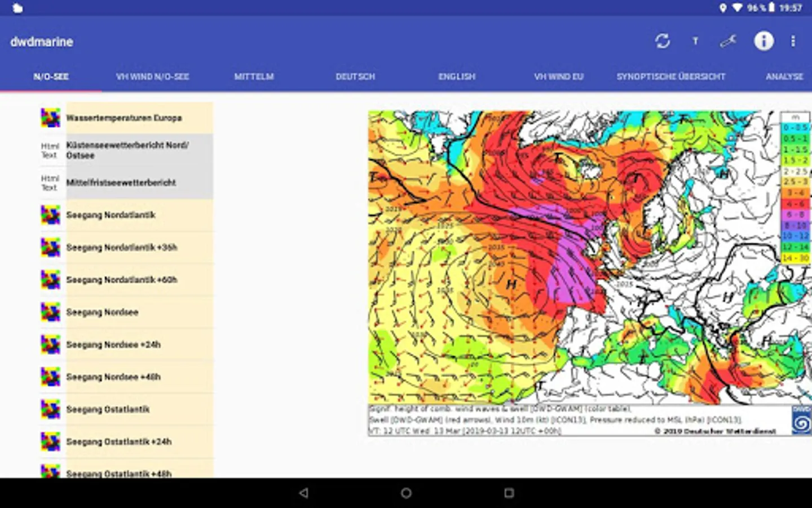
Task: Tap the map icon beside Seegang Nordsee +24h
Action: coord(50,344)
